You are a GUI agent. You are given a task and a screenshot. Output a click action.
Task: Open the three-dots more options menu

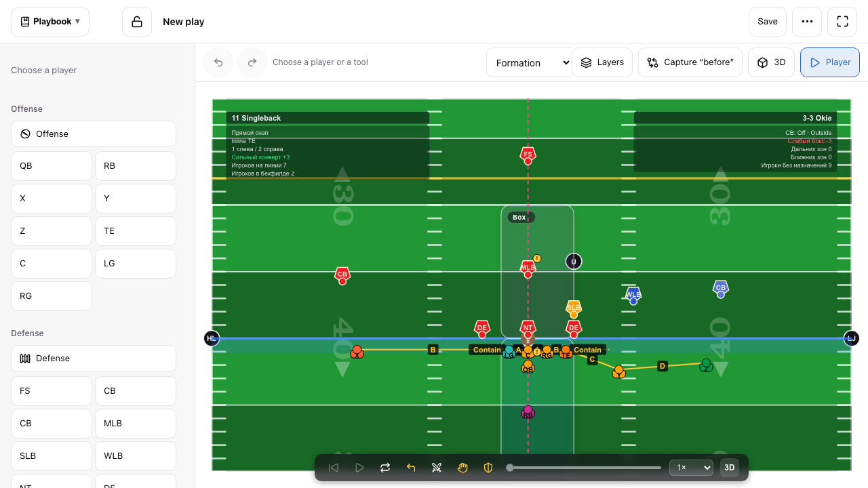(x=807, y=22)
